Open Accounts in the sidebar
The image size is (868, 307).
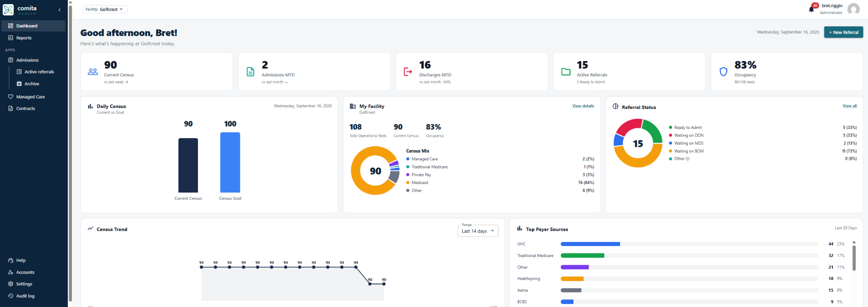(33, 272)
